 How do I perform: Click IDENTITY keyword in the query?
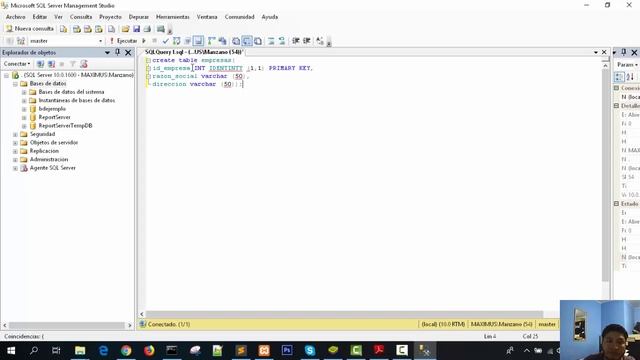(x=226, y=68)
